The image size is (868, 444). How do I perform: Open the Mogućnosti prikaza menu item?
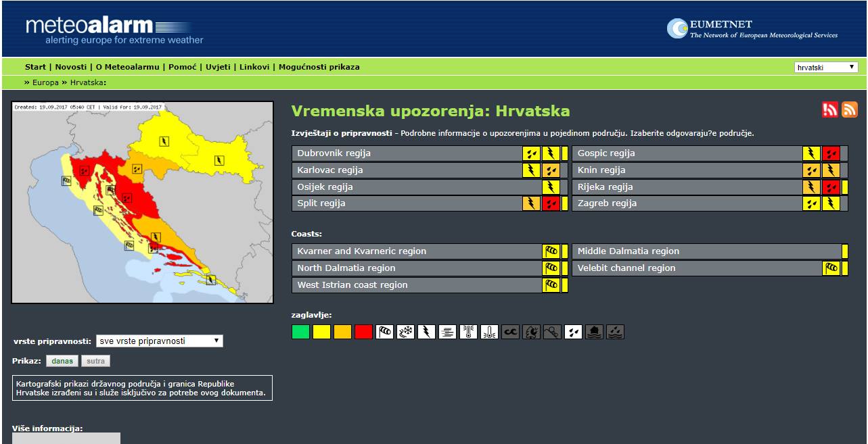319,67
